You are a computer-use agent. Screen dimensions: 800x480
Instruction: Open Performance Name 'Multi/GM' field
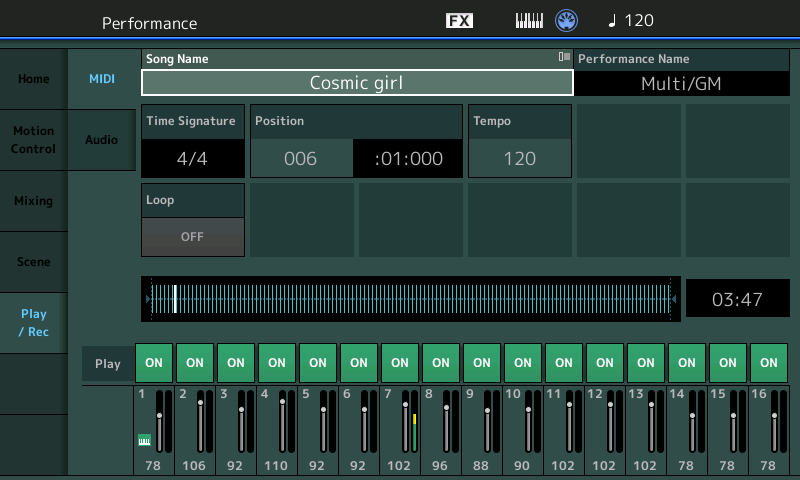click(680, 83)
